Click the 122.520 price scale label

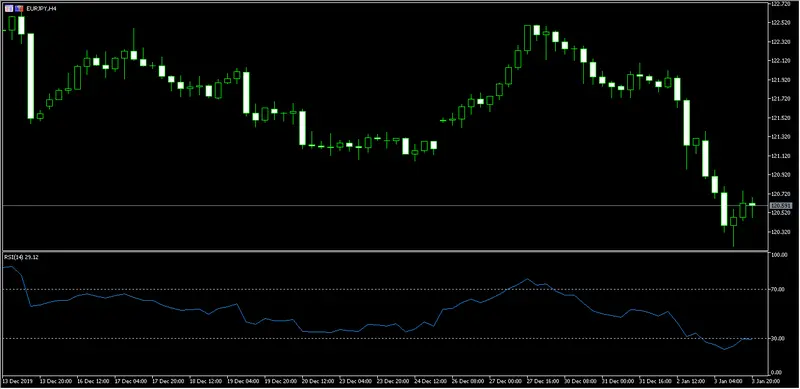coord(780,22)
